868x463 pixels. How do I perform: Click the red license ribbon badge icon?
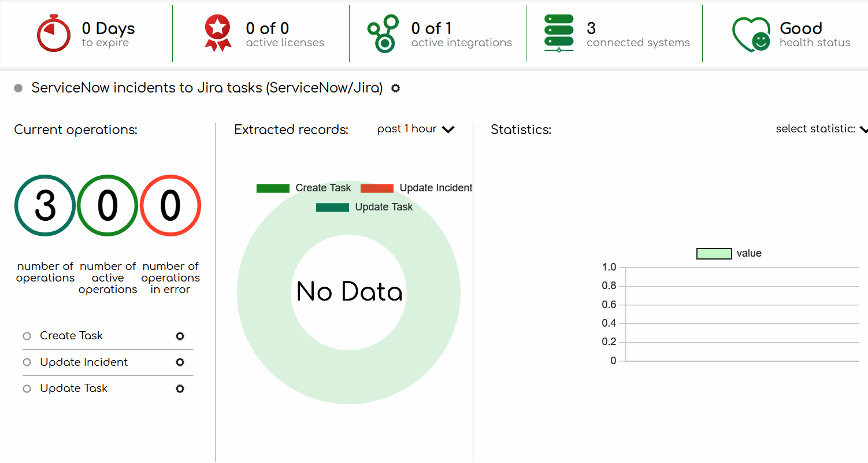click(x=218, y=34)
